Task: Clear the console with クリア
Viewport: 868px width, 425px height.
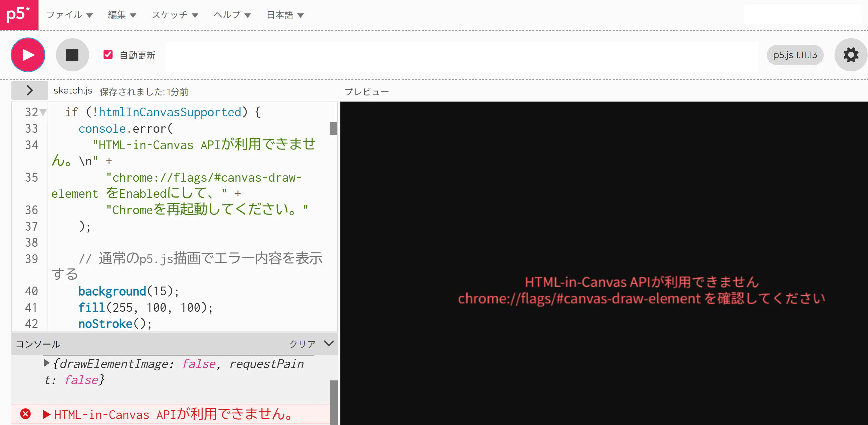Action: point(302,344)
